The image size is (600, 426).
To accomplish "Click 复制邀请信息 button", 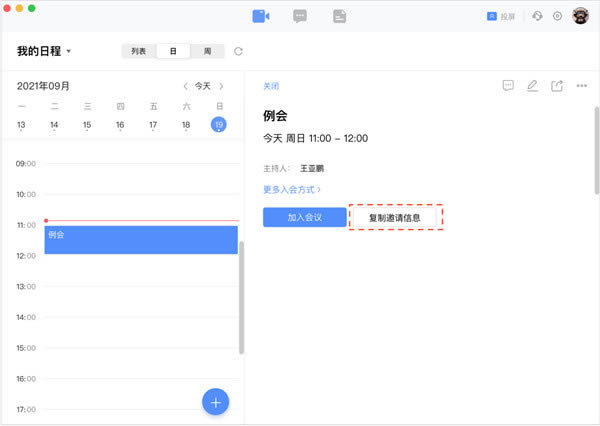I will [395, 217].
